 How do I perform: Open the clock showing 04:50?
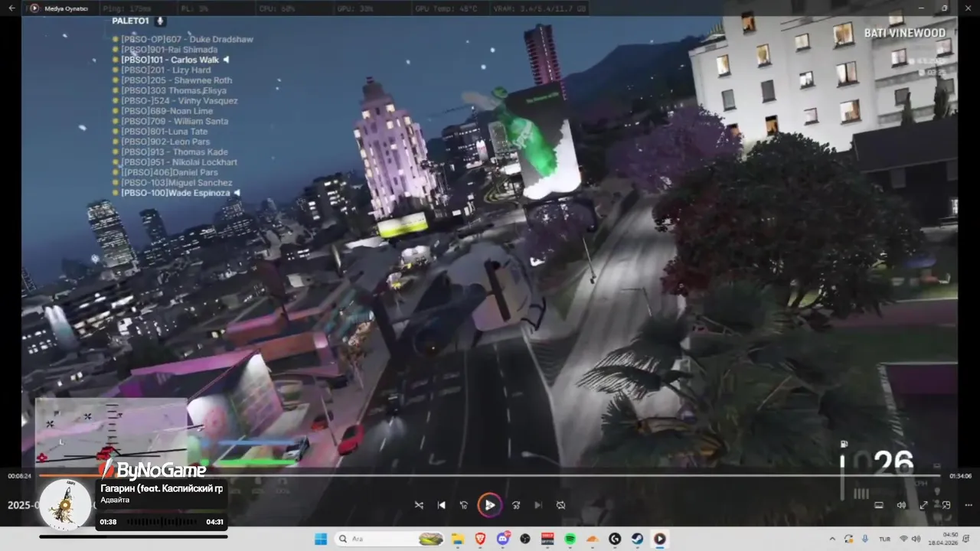click(x=949, y=535)
